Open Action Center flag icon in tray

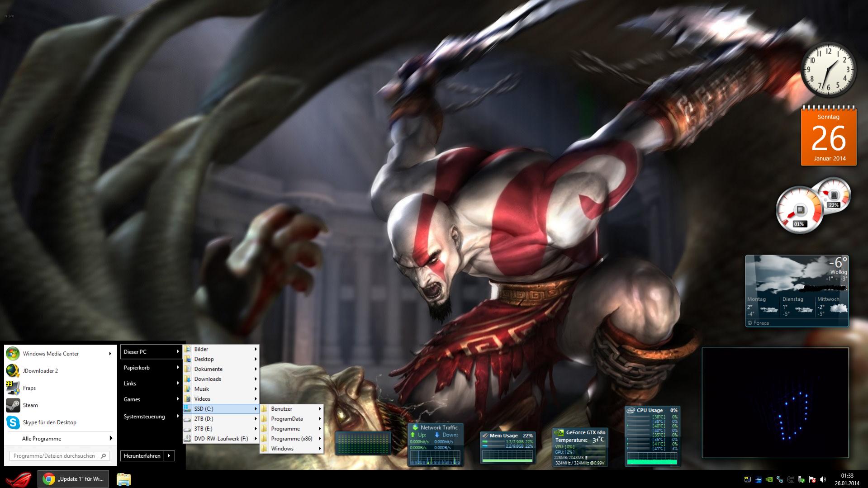pos(812,479)
